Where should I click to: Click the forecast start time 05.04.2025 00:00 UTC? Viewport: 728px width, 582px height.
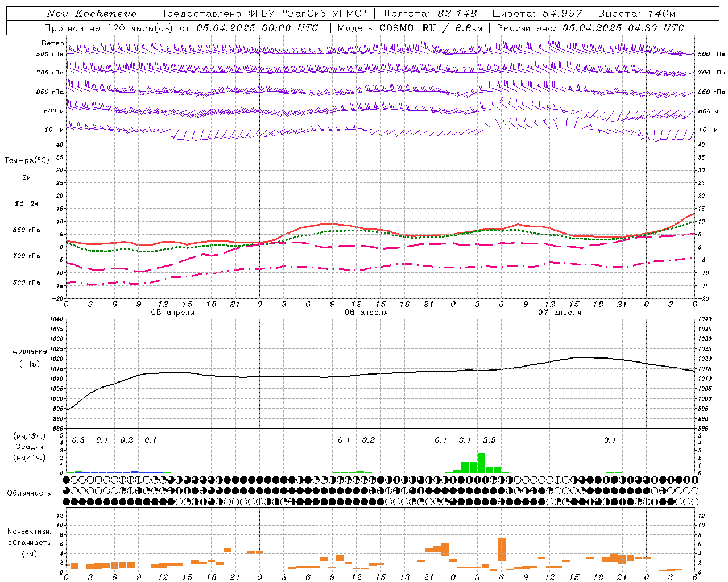(x=257, y=28)
